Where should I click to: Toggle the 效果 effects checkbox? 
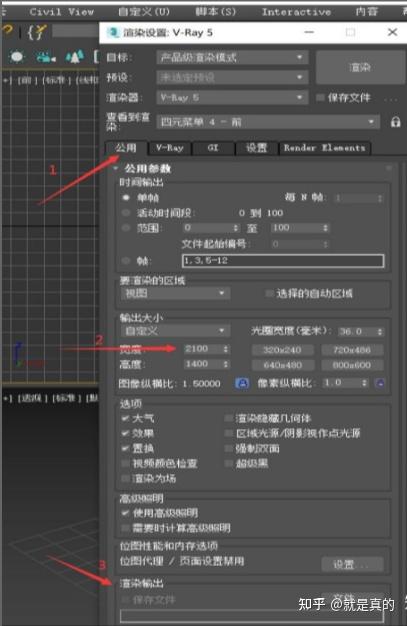pos(125,433)
